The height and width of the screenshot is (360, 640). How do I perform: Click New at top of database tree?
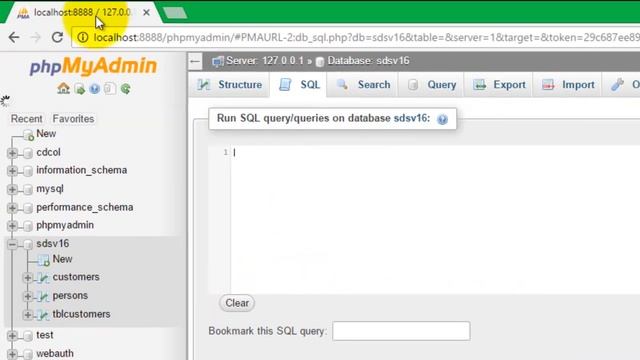[46, 134]
